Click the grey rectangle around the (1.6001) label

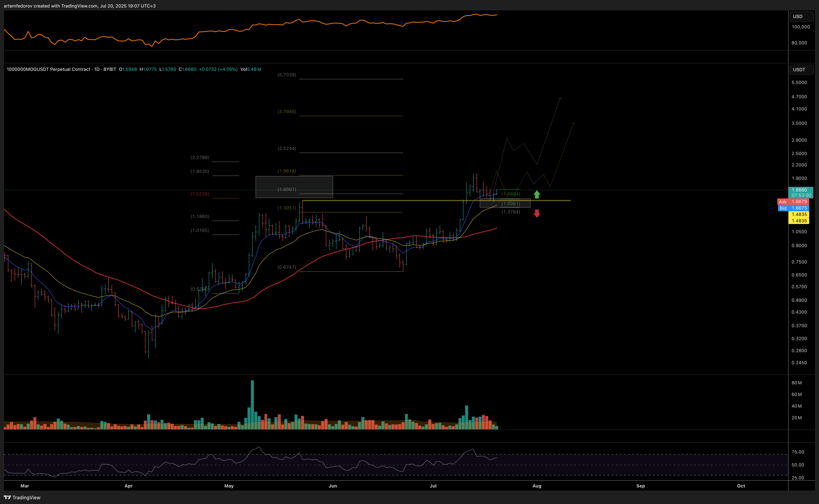click(294, 187)
